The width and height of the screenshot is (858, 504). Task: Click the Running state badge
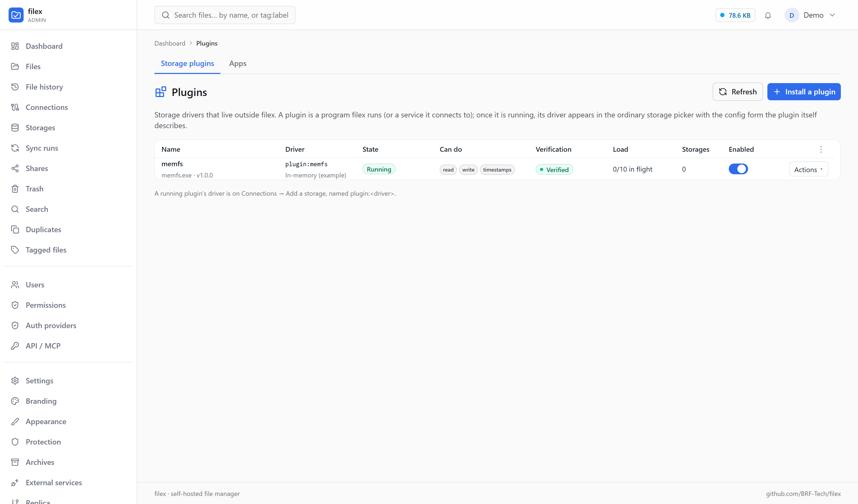point(379,169)
